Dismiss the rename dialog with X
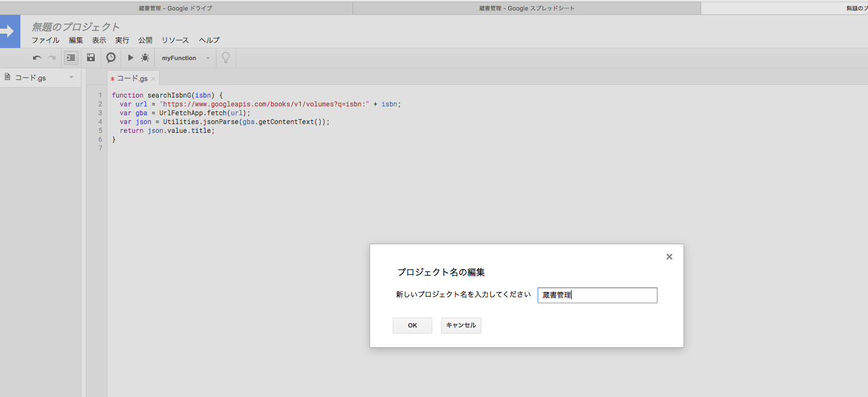Viewport: 868px width, 397px height. pos(669,257)
